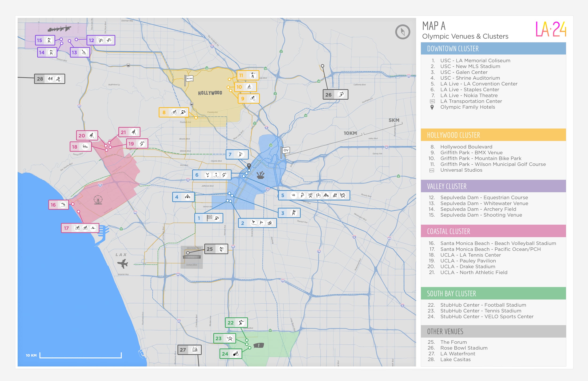Click venue marker 24 VELO Sports Center
Viewport: 588px width, 381px height.
(x=230, y=354)
